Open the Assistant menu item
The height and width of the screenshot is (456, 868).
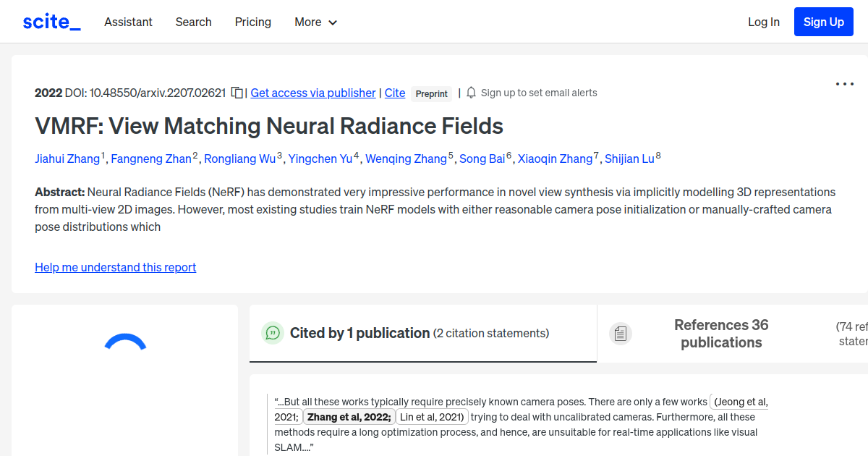128,22
